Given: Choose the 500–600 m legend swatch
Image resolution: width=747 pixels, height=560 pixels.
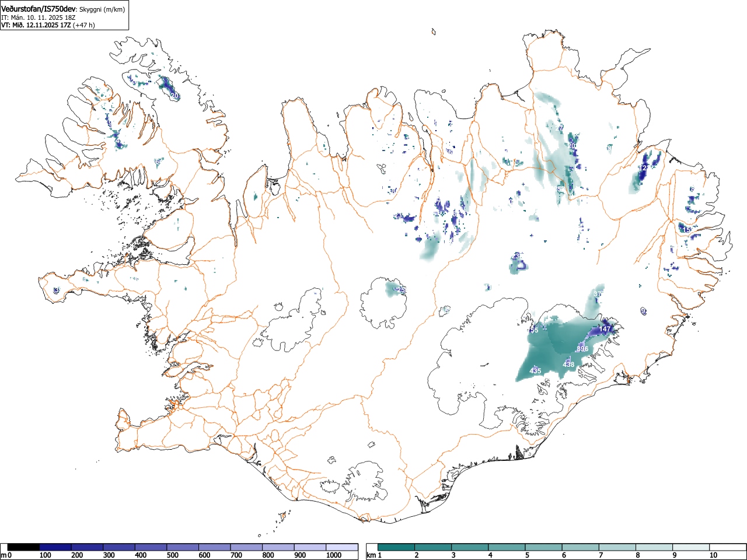Looking at the screenshot, I should [183, 547].
